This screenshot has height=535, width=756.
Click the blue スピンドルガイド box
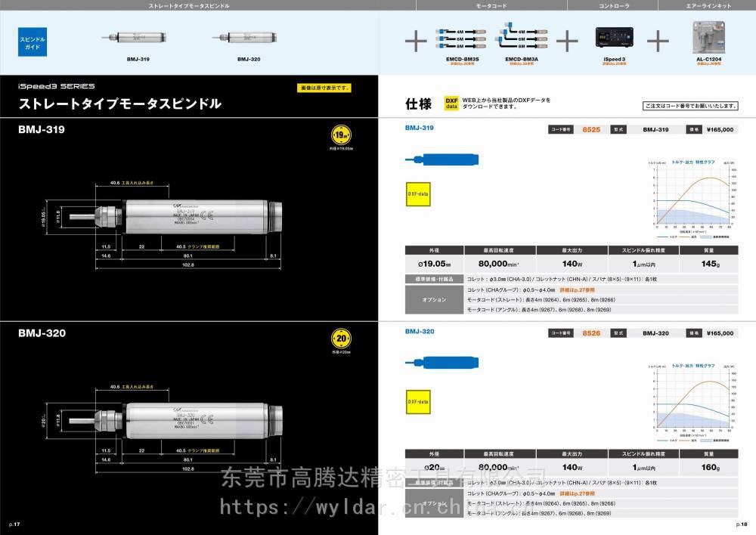click(x=33, y=42)
